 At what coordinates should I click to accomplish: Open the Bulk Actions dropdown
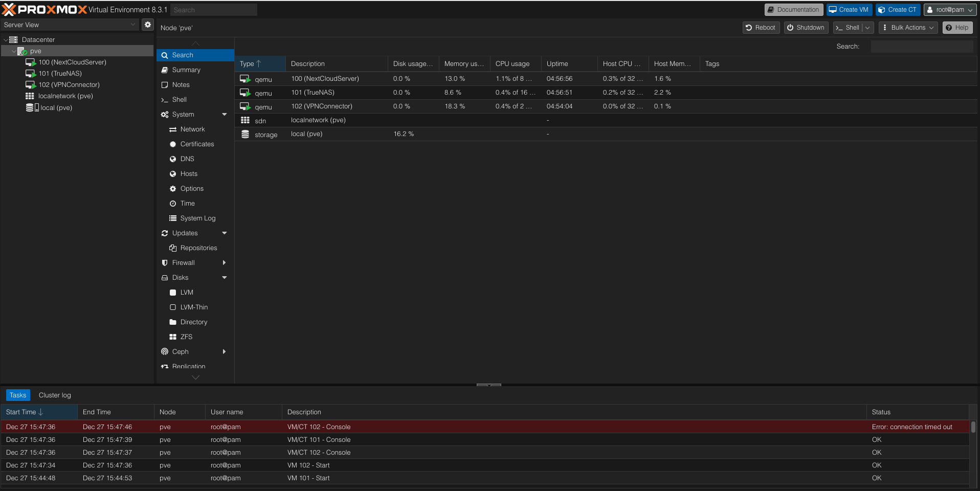908,28
